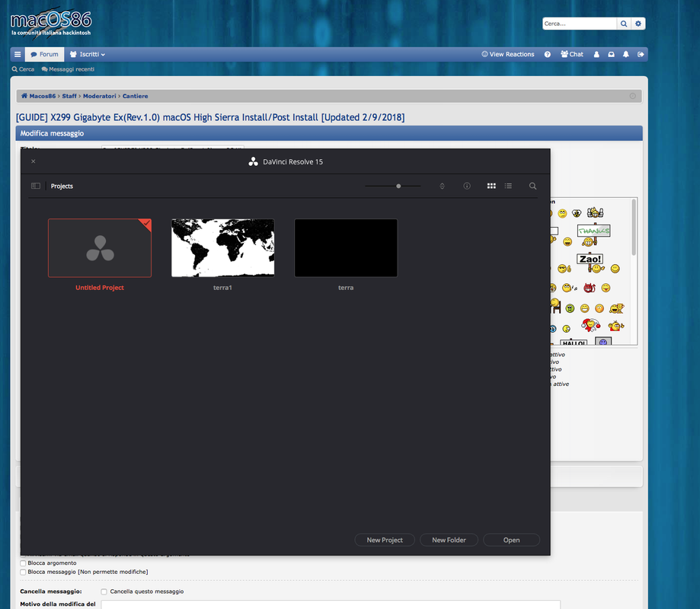The width and height of the screenshot is (700, 609).
Task: Expand the Iscritti dropdown menu
Action: click(88, 55)
